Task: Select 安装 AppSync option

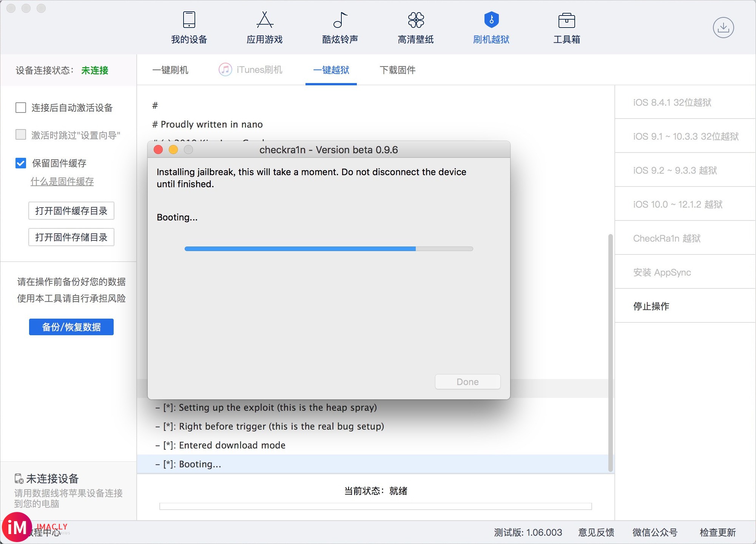Action: [x=685, y=272]
